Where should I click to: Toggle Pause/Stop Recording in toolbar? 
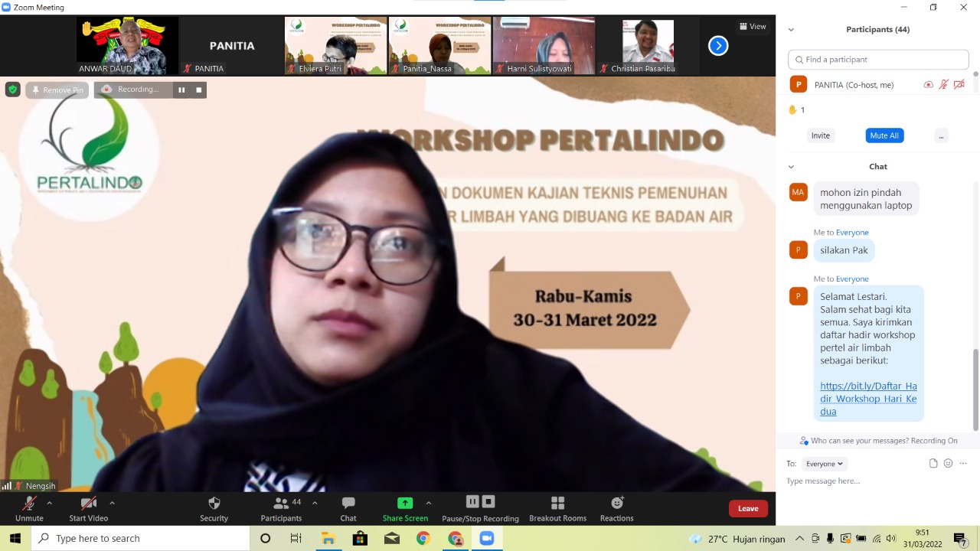point(480,503)
